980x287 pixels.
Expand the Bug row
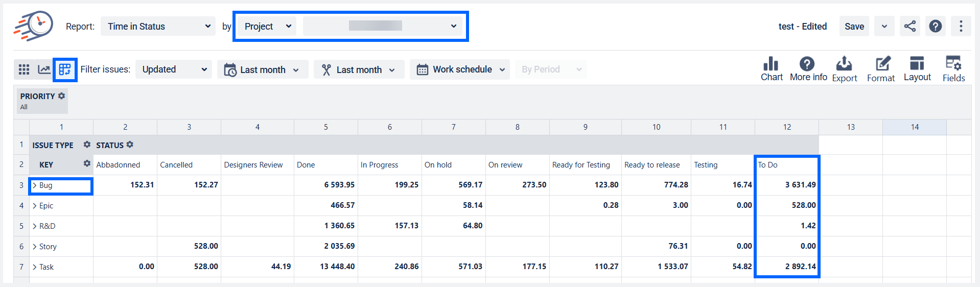pyautogui.click(x=35, y=185)
